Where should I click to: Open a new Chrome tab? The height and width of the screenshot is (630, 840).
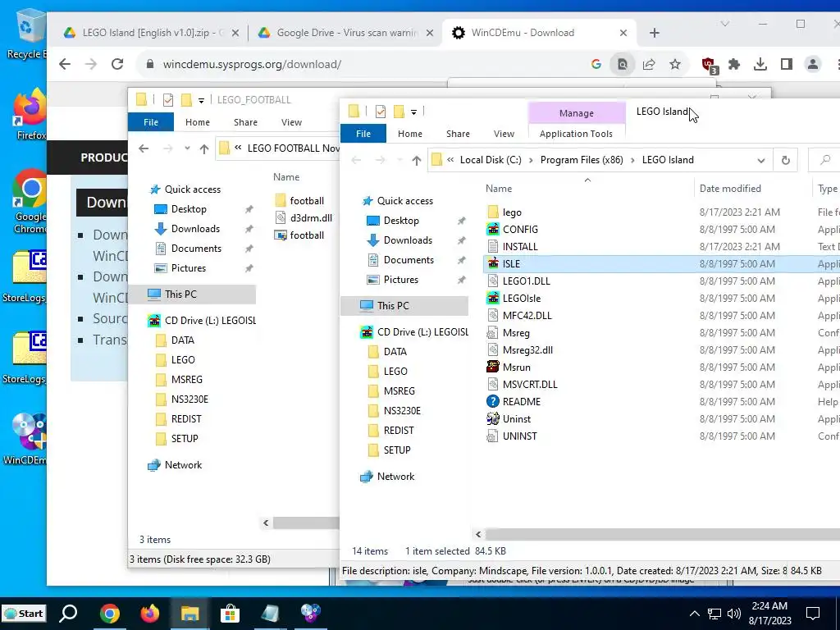click(x=654, y=33)
